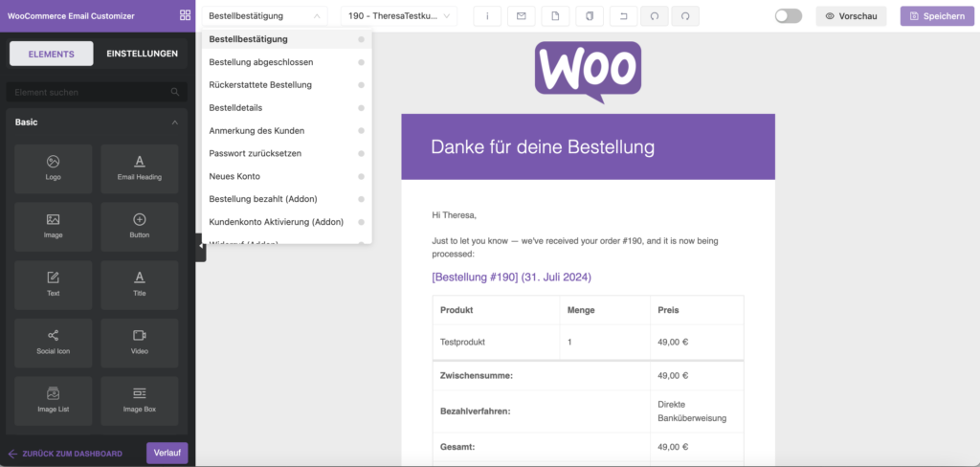Viewport: 980px width, 467px height.
Task: Go back via ZURÜCK ZUM DASHBOARD
Action: tap(65, 454)
